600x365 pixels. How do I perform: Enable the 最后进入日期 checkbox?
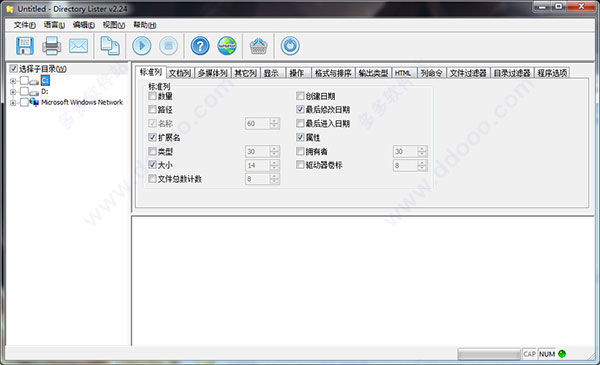pyautogui.click(x=300, y=123)
